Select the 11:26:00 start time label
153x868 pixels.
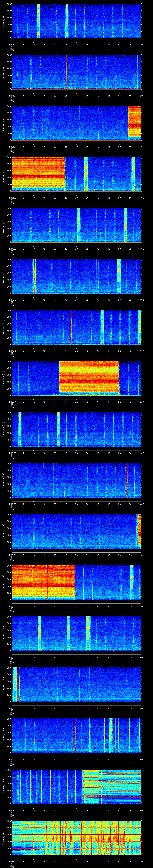click(x=12, y=861)
